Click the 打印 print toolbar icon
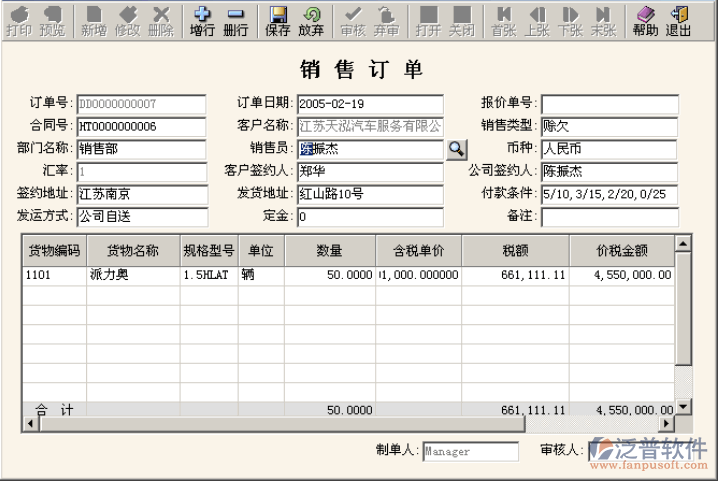 tap(18, 20)
